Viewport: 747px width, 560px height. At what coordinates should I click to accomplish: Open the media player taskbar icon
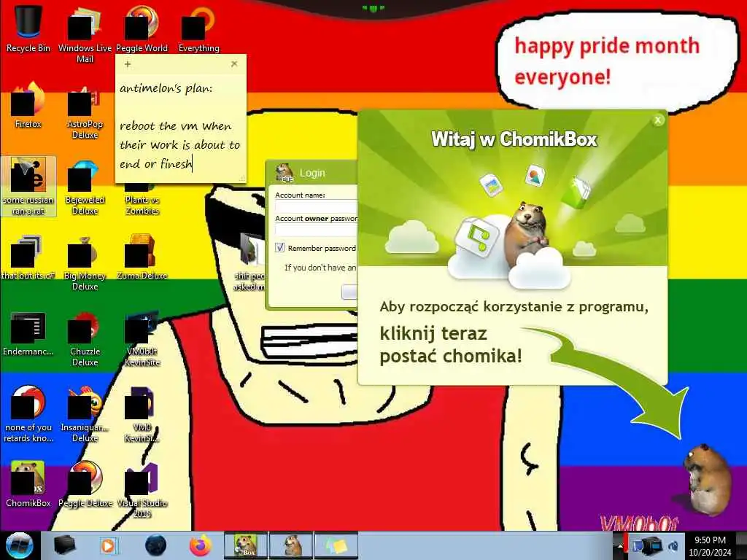[108, 545]
